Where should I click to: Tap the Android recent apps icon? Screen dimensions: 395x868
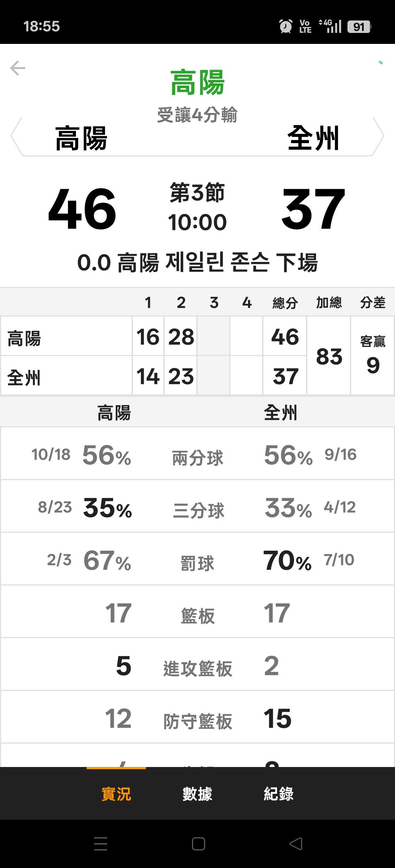point(101,844)
